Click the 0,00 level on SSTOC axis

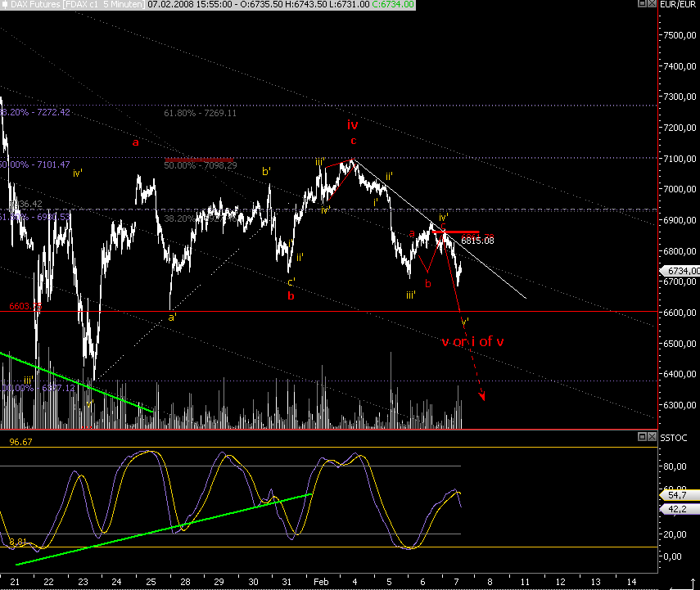coord(673,556)
